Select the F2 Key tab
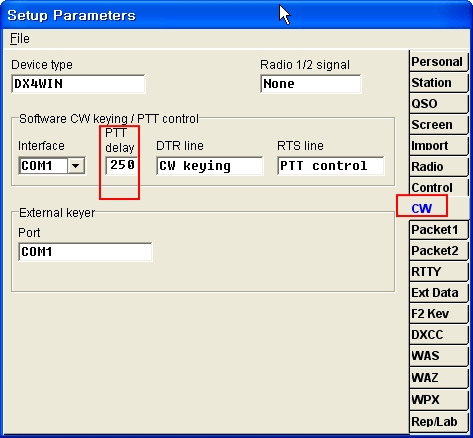Viewport: 473px width, 438px height. coord(438,314)
